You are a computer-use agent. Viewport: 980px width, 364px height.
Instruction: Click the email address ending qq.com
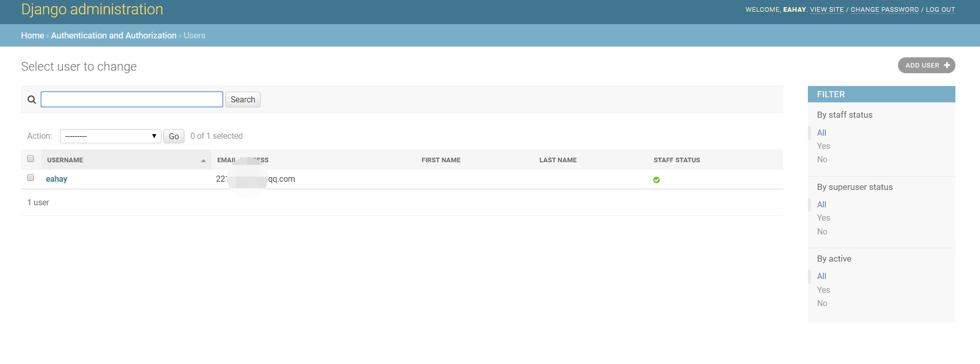(255, 179)
